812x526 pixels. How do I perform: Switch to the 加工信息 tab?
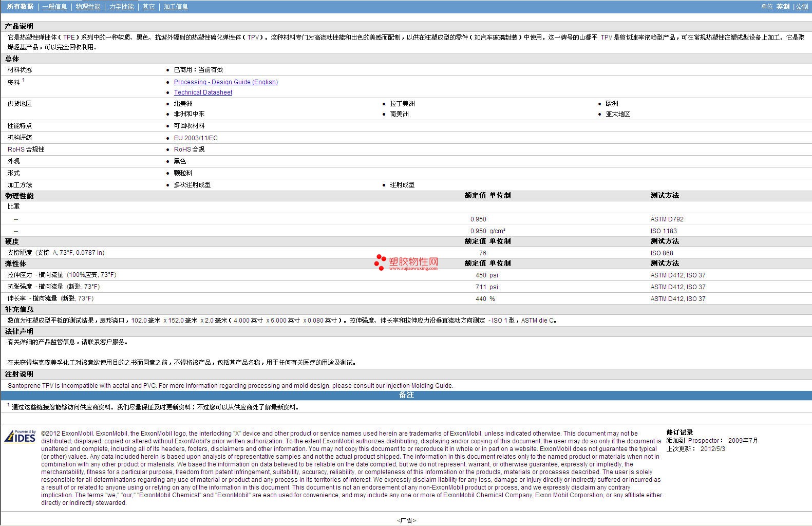[x=176, y=7]
